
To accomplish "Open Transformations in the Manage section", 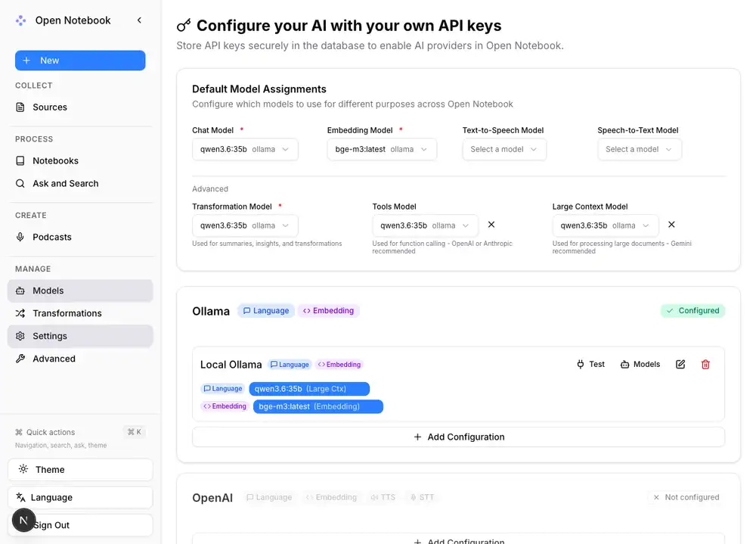I will click(67, 313).
